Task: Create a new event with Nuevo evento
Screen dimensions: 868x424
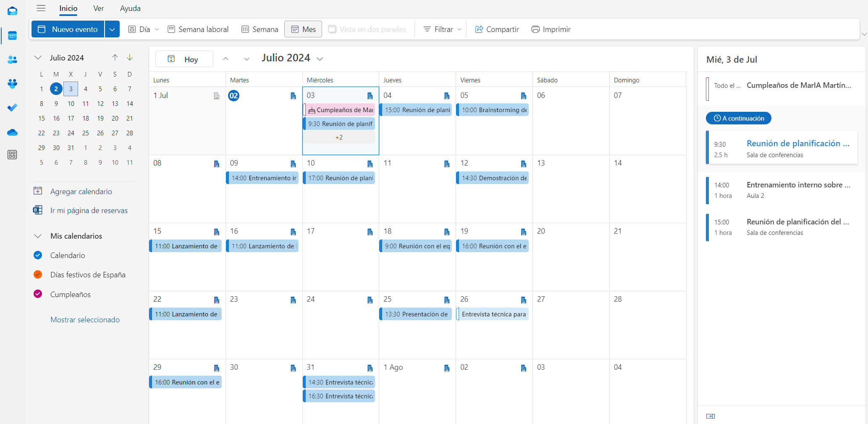Action: pyautogui.click(x=68, y=29)
